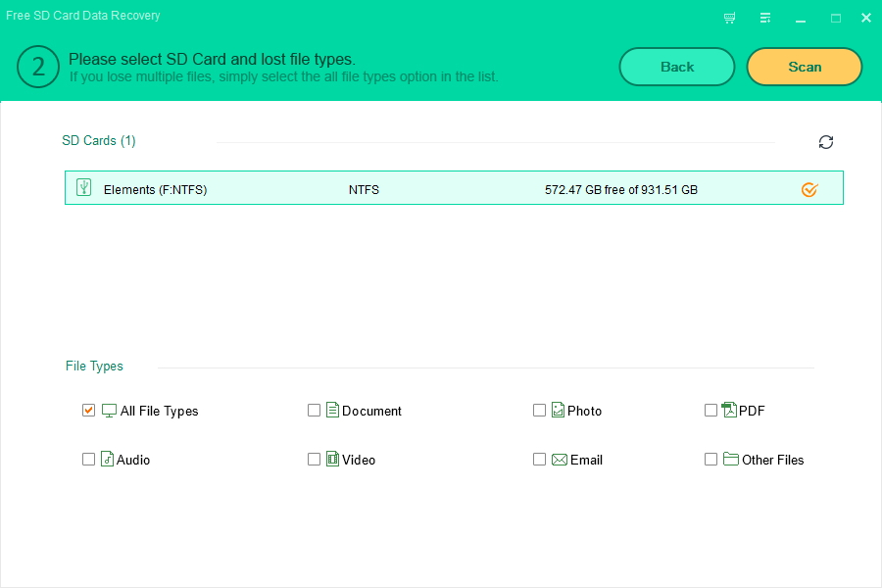Screen dimensions: 882x588
Task: Close the Free SD Card Data Recovery window
Action: [866, 18]
